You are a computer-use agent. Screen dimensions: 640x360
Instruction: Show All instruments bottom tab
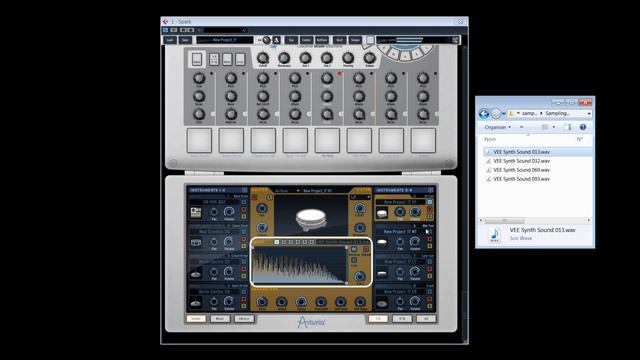(426, 319)
